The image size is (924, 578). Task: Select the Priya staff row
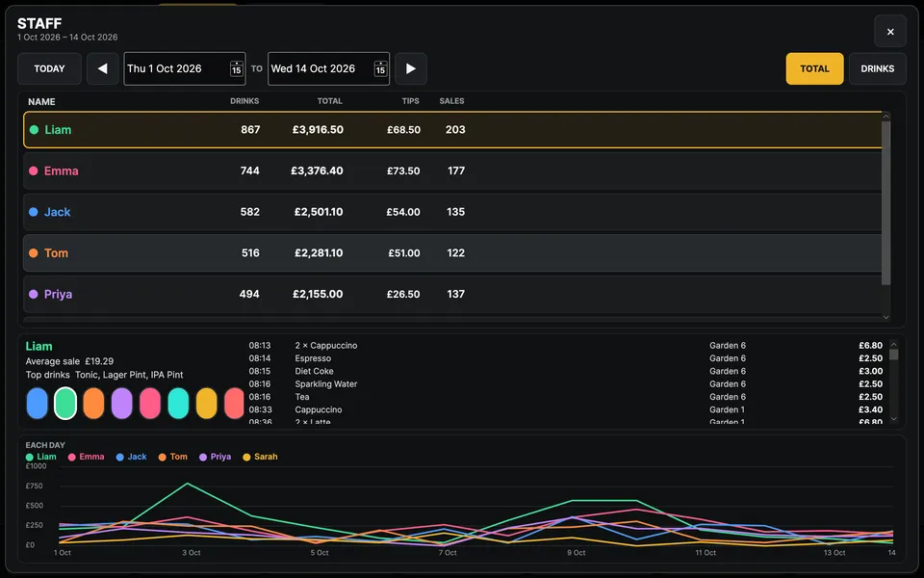452,294
